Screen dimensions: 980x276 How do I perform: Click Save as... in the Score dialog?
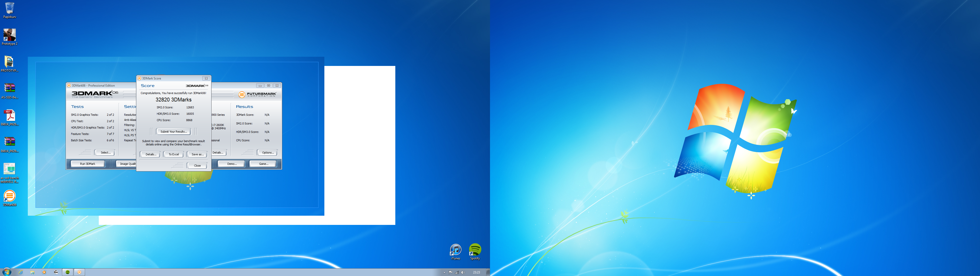pyautogui.click(x=197, y=154)
